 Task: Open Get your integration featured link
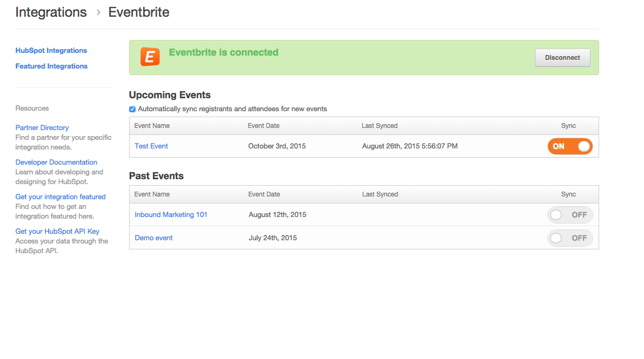pos(61,197)
